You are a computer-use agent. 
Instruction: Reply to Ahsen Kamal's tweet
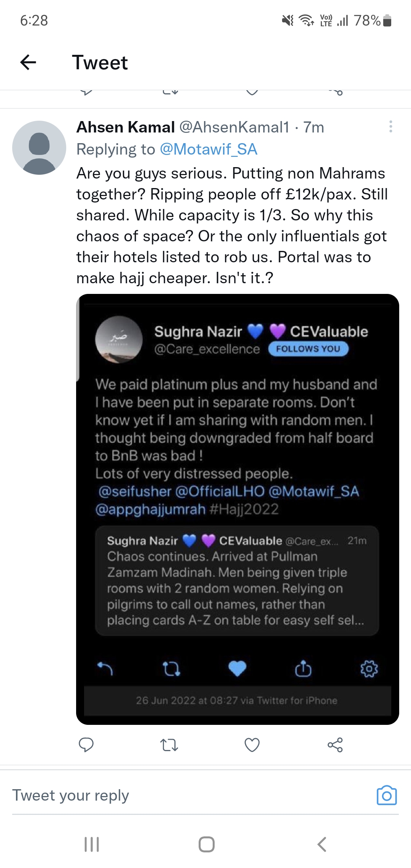point(86,745)
